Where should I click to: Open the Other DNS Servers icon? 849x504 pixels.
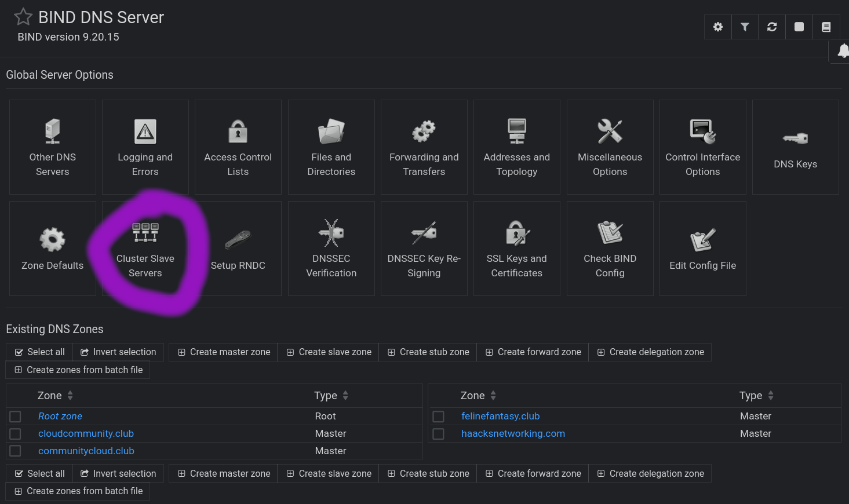pyautogui.click(x=53, y=147)
